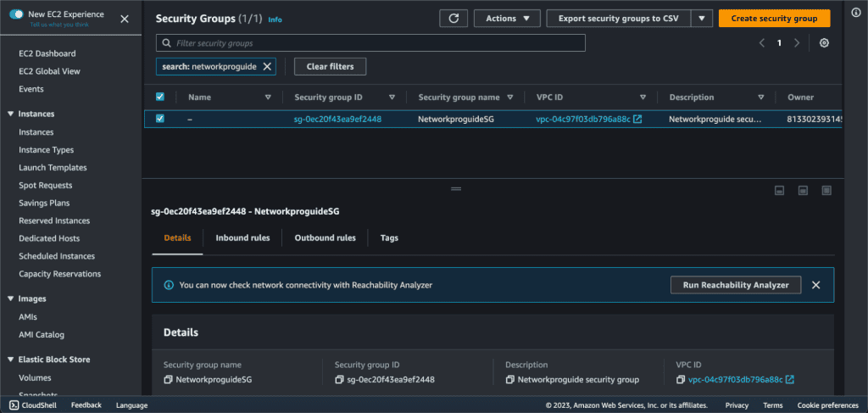Open VPC ID link in Details section

pyautogui.click(x=736, y=380)
